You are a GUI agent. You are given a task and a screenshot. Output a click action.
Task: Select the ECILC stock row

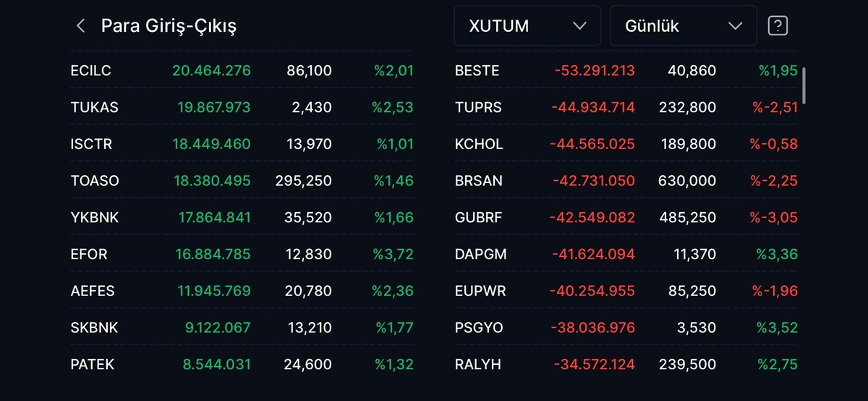[242, 70]
